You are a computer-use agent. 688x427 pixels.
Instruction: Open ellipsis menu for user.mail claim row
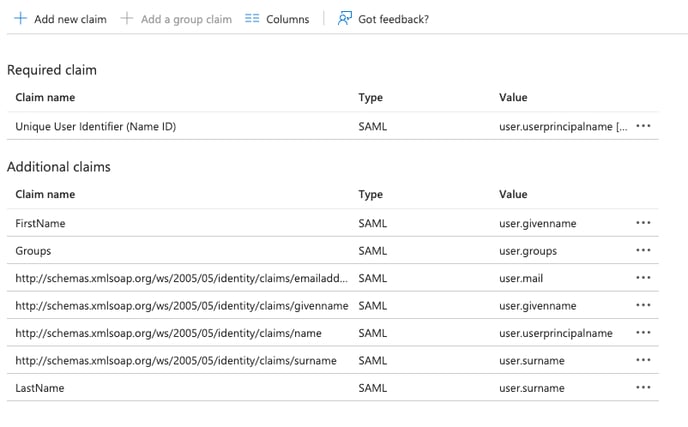(x=643, y=278)
